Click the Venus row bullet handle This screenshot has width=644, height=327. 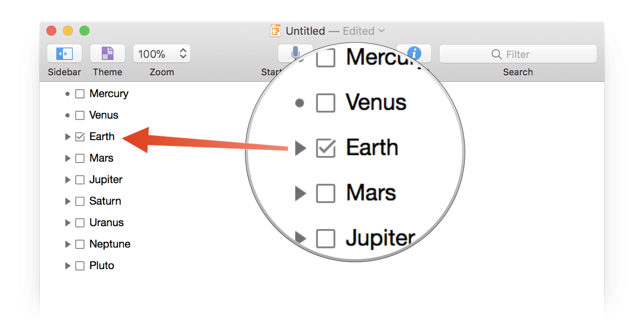[67, 115]
